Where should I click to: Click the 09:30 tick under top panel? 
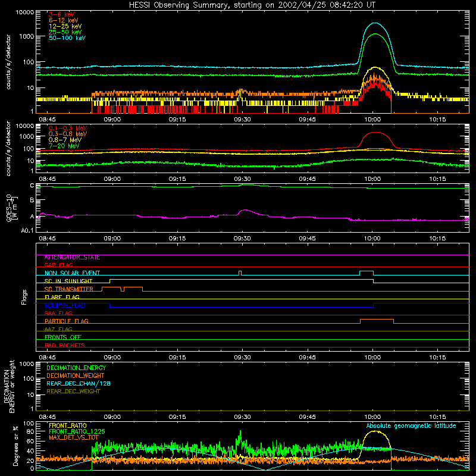click(242, 120)
